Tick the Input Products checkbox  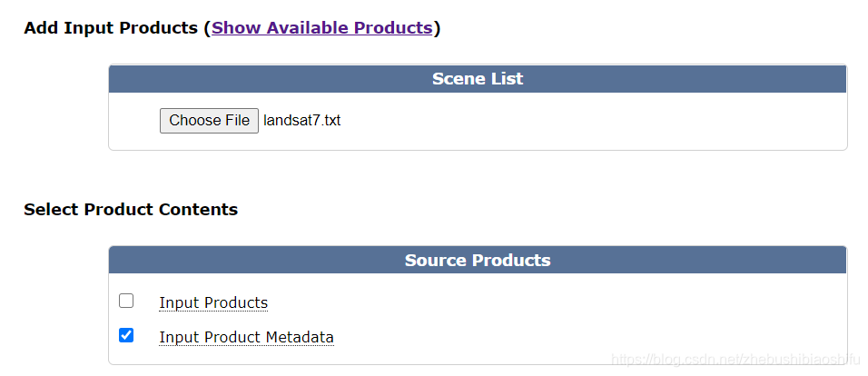126,301
